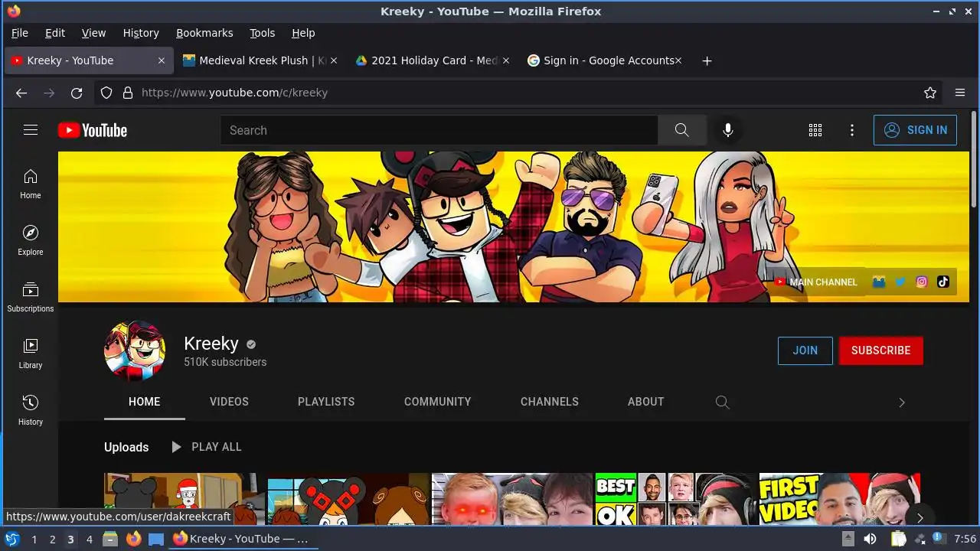This screenshot has width=980, height=551.
Task: Click the Firefox back arrow
Action: click(21, 93)
